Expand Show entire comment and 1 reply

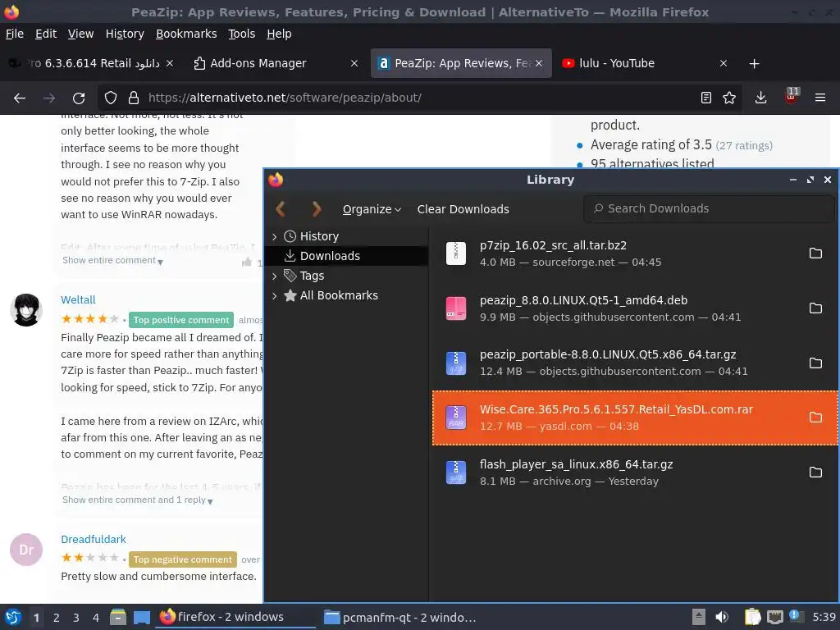point(138,500)
